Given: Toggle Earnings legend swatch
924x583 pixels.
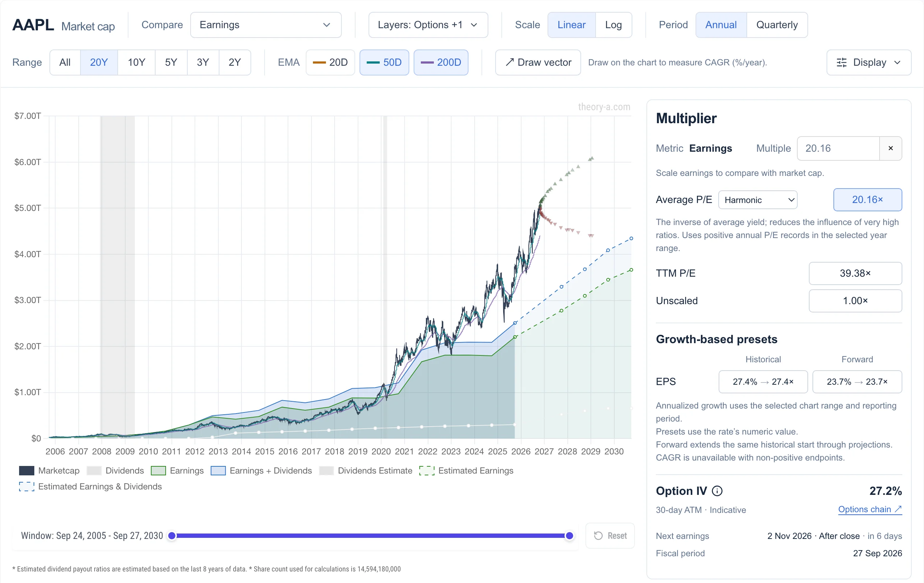Looking at the screenshot, I should click(158, 470).
